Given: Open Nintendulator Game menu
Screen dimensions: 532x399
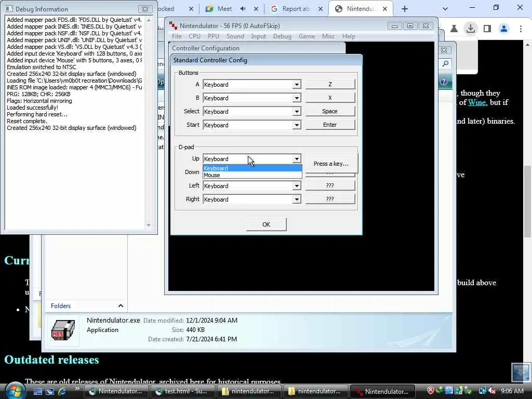Looking at the screenshot, I should [x=307, y=36].
